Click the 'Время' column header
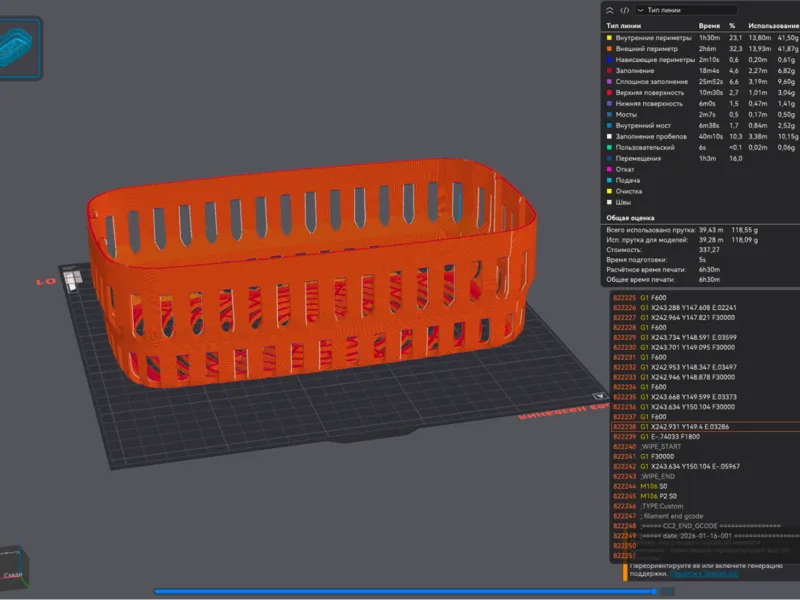The height and width of the screenshot is (600, 800). click(x=709, y=26)
